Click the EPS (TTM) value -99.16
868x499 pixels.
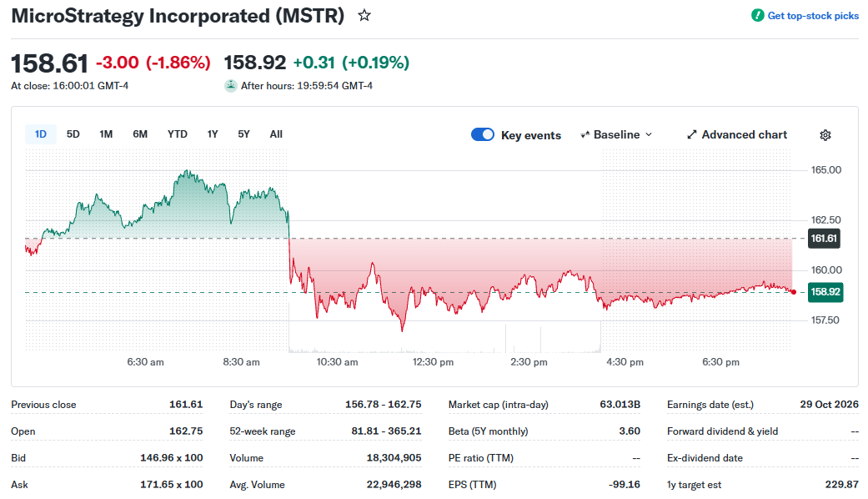point(625,484)
